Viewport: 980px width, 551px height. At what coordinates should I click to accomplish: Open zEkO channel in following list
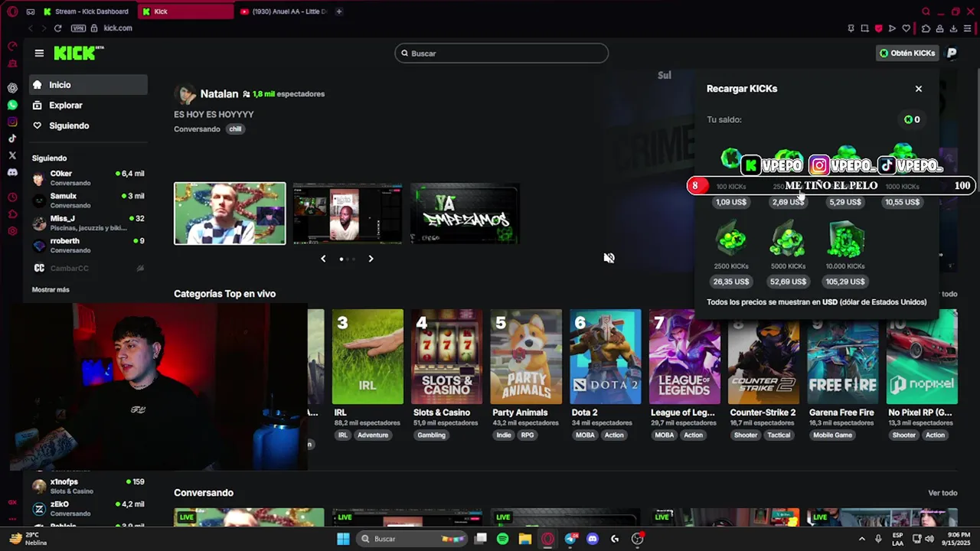pos(88,509)
